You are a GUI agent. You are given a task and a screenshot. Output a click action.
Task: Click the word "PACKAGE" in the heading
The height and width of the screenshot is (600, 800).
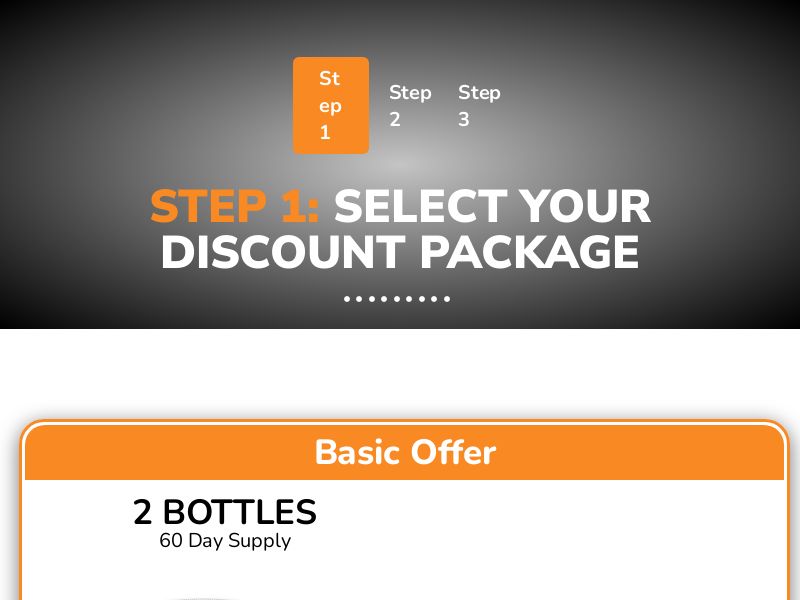[x=529, y=252]
